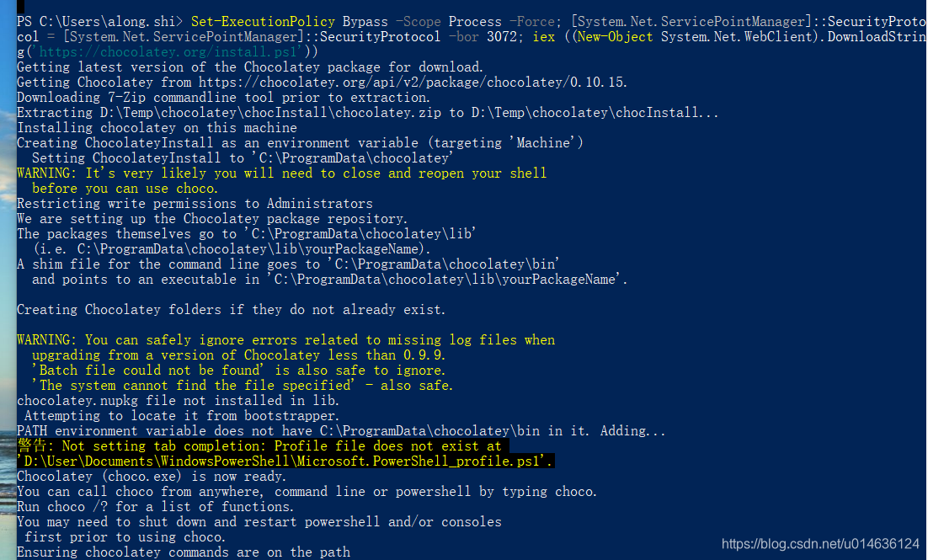Click the 'PATH environment variable' Adding line

pos(342,431)
